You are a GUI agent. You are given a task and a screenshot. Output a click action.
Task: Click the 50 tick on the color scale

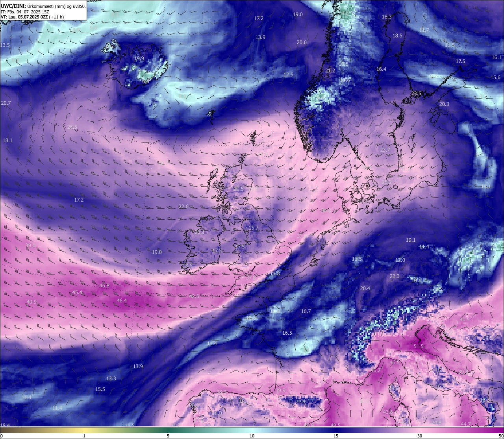501,435
